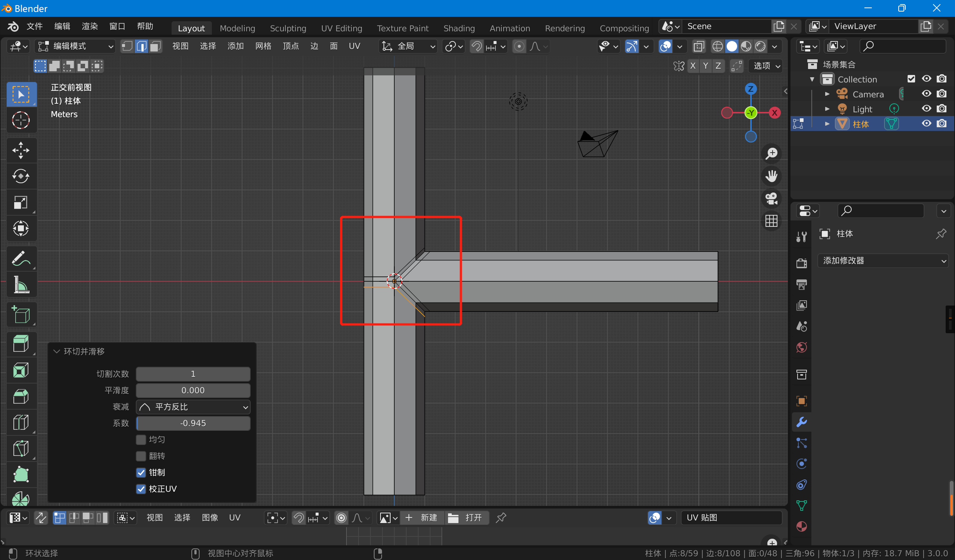
Task: Open the 选项 dropdown
Action: coord(766,66)
